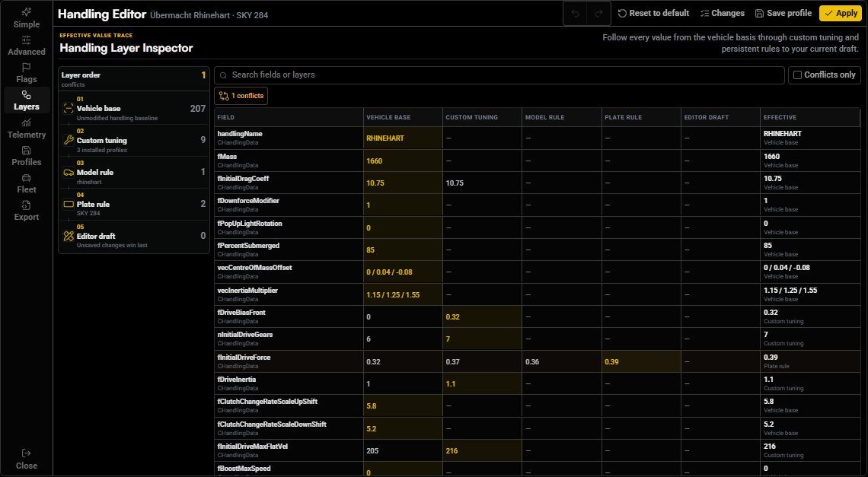This screenshot has width=868, height=477.
Task: Select the handlingName field row
Action: tap(538, 138)
